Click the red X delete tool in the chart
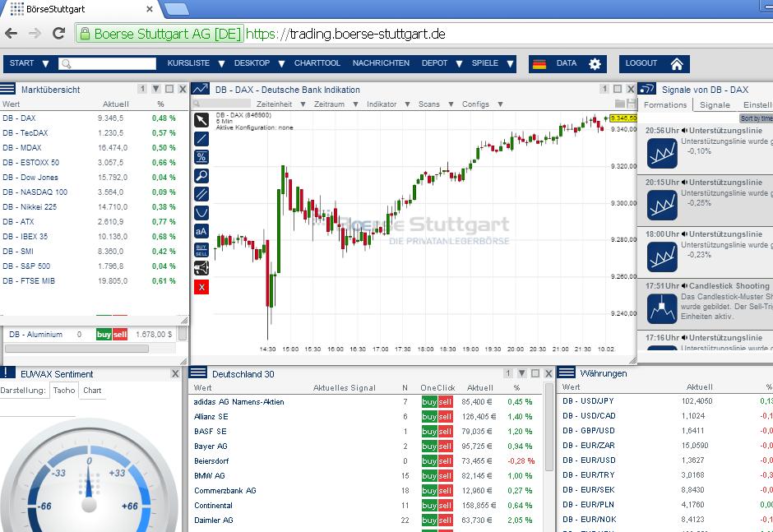The image size is (773, 532). point(201,287)
